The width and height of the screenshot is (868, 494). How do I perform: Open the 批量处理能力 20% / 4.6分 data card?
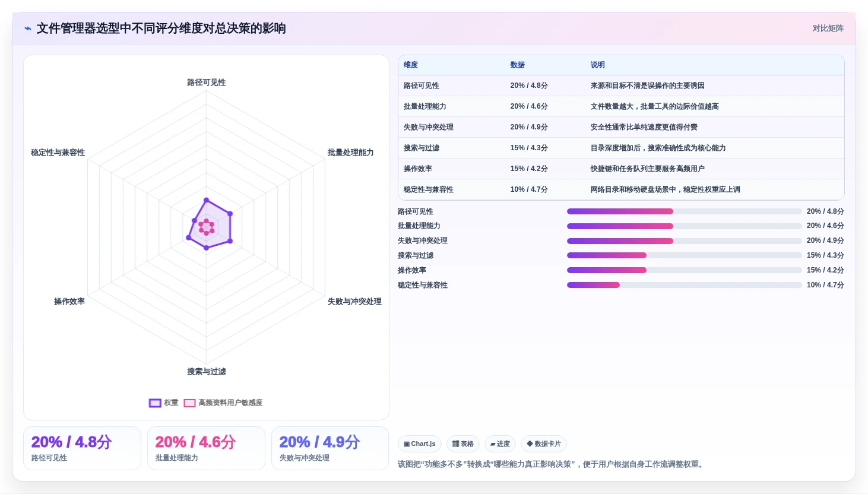206,448
